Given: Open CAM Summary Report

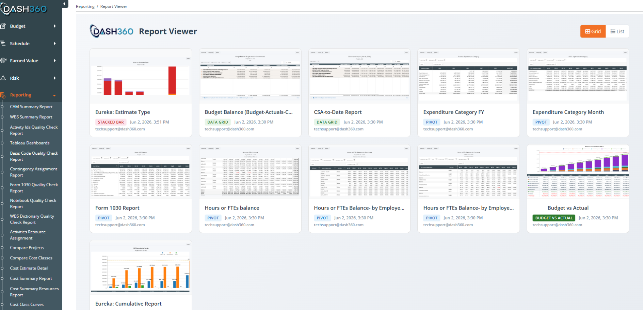Looking at the screenshot, I should point(31,107).
